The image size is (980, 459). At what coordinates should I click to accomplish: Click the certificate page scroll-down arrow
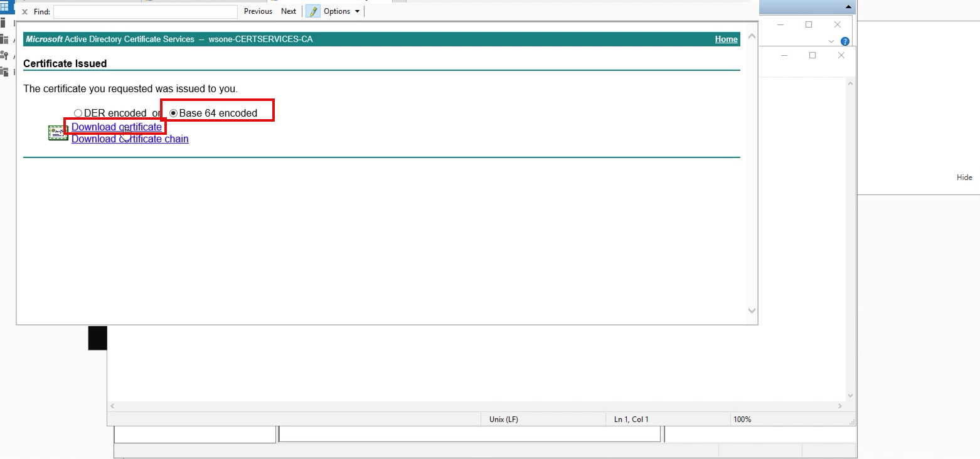[x=752, y=310]
